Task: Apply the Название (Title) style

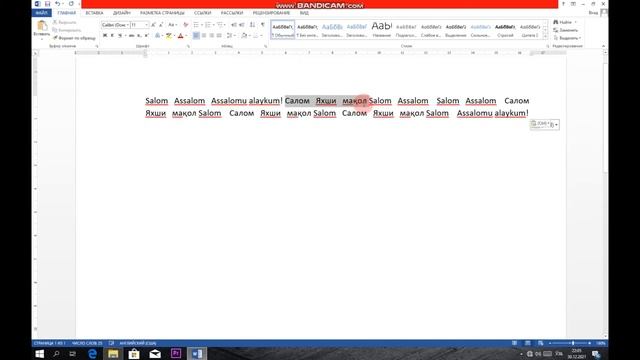Action: [x=382, y=30]
